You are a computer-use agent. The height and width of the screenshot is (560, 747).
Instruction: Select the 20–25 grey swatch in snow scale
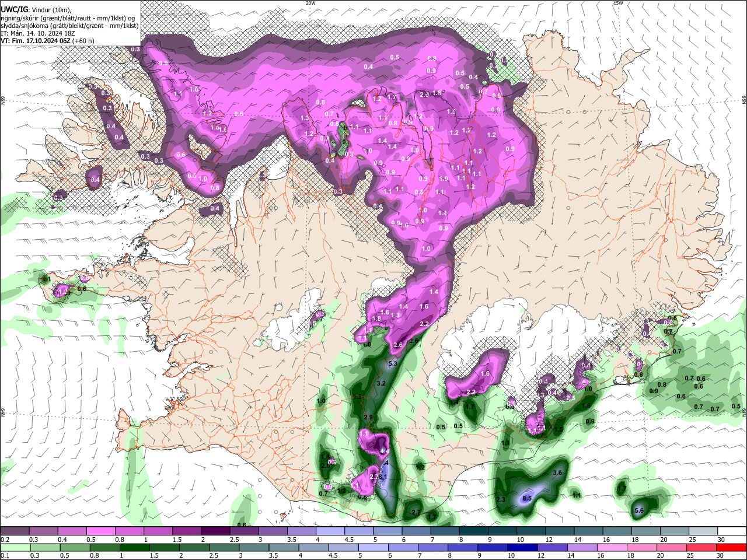click(675, 531)
